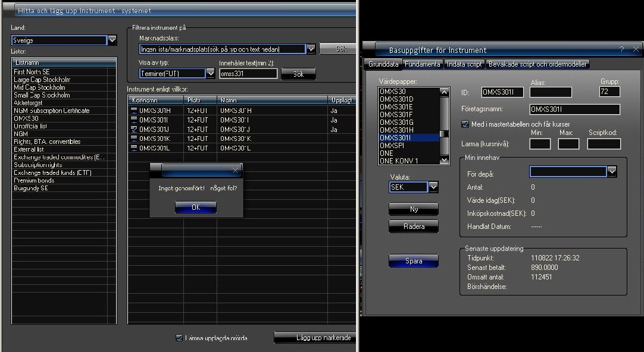Switch to the Fundamenta tab
This screenshot has height=352, width=644.
(422, 64)
